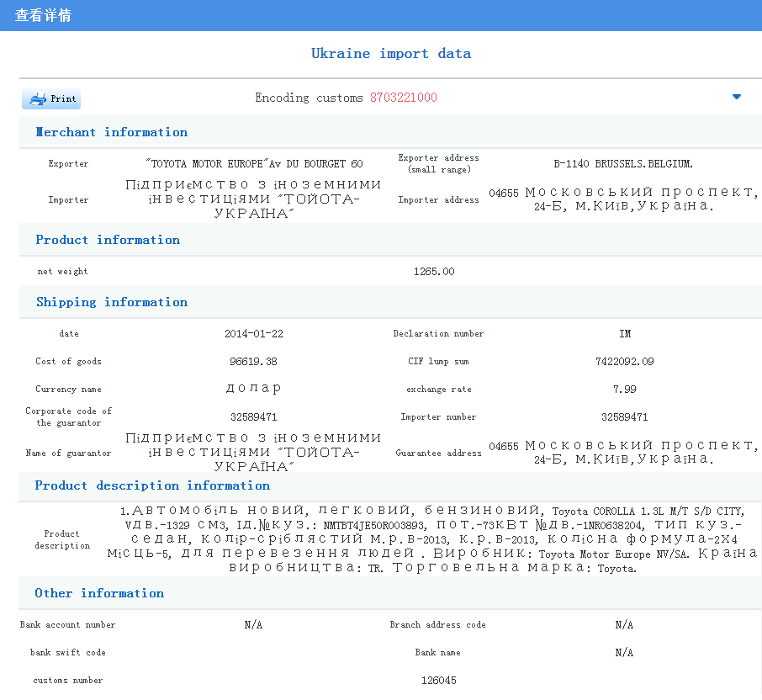Click the 'Branch address code' label

pyautogui.click(x=438, y=624)
